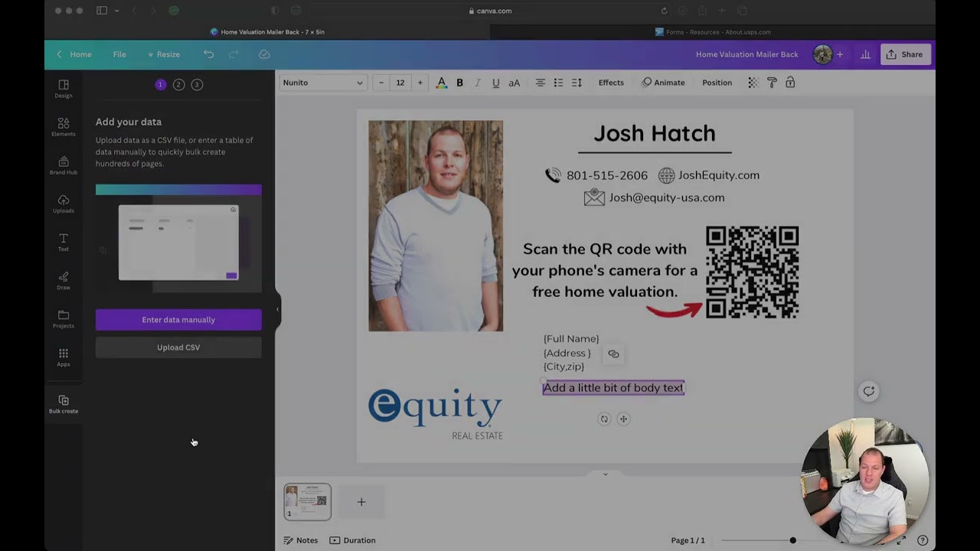Select step 1 in bulk create
Screen dimensions: 980x551
161,85
